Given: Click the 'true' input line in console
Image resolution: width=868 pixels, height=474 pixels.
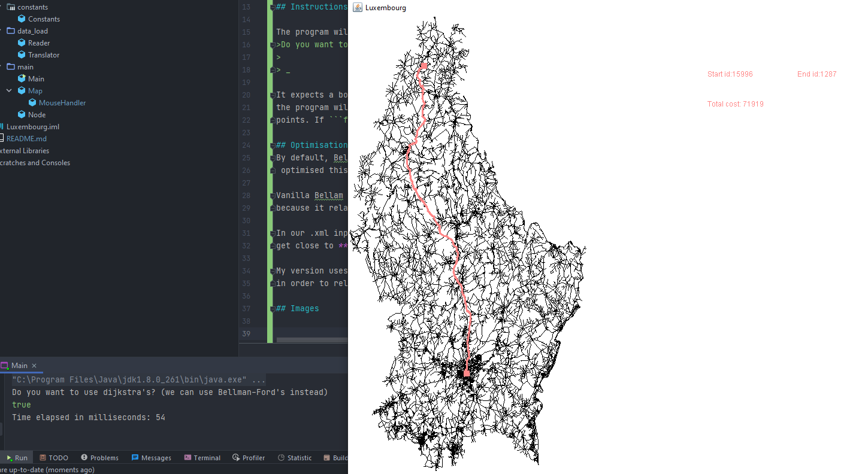Looking at the screenshot, I should tap(22, 405).
